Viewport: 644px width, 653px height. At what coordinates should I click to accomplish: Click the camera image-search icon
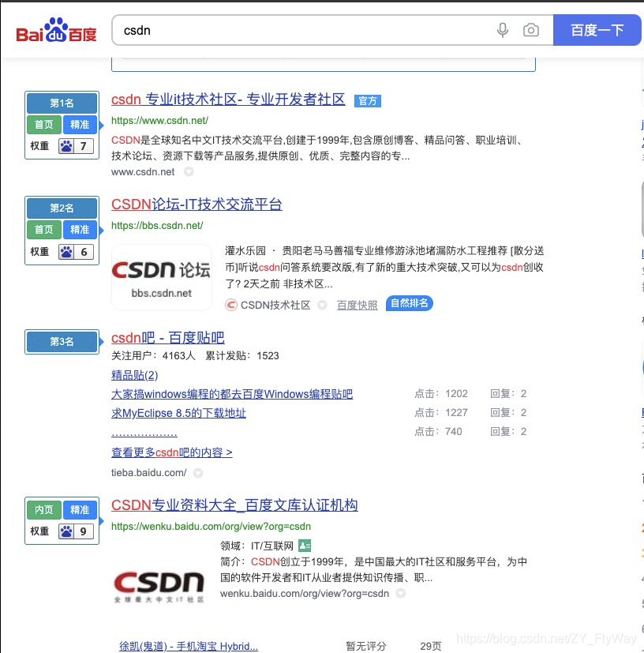click(531, 30)
